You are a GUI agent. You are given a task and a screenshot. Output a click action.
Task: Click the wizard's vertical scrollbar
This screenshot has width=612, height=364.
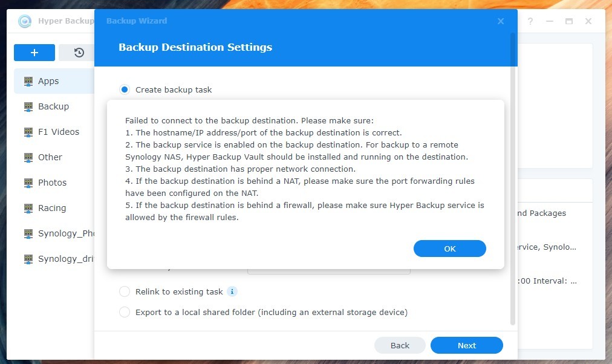(x=513, y=181)
